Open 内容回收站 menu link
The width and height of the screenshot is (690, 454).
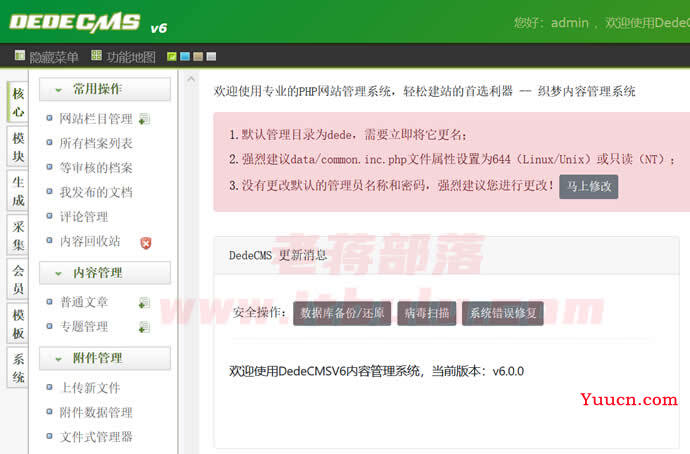point(90,241)
